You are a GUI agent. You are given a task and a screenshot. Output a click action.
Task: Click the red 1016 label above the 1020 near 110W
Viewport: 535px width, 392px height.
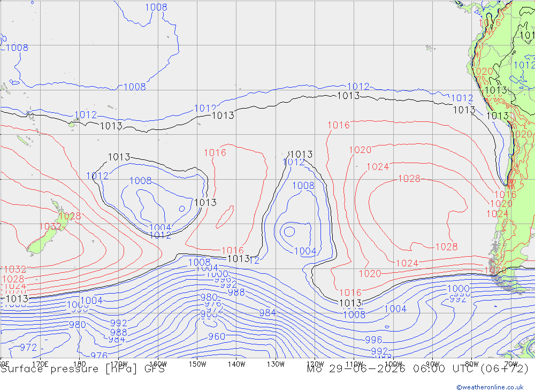tap(339, 125)
